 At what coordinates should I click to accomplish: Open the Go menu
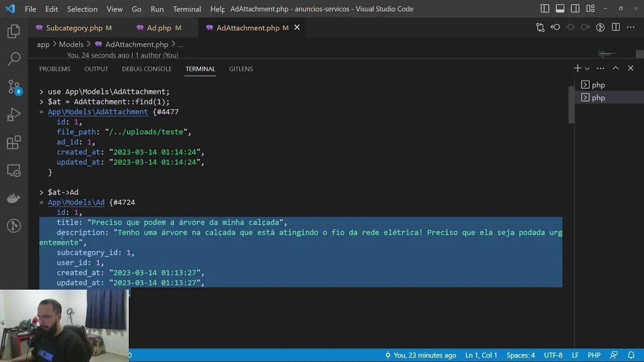[136, 9]
